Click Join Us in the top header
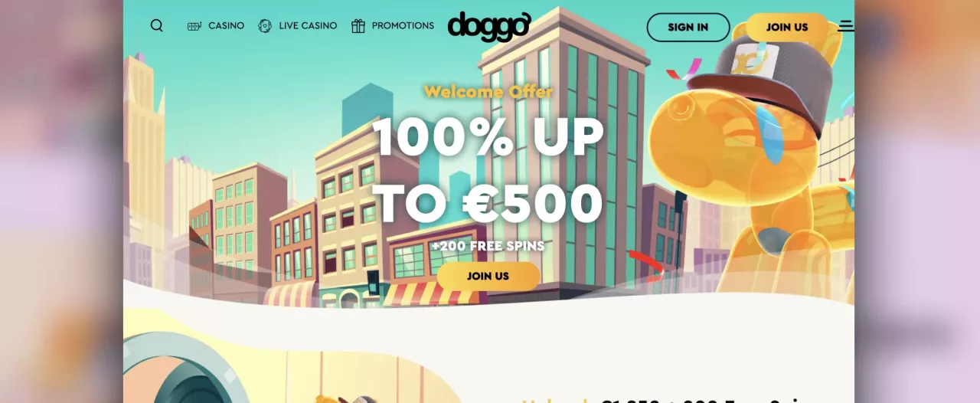The height and width of the screenshot is (403, 980). [x=787, y=27]
